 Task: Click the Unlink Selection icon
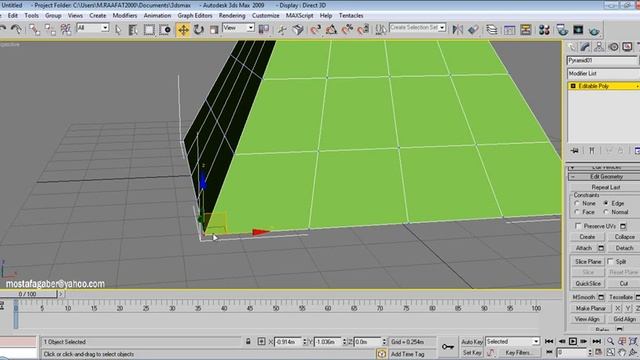(50, 29)
